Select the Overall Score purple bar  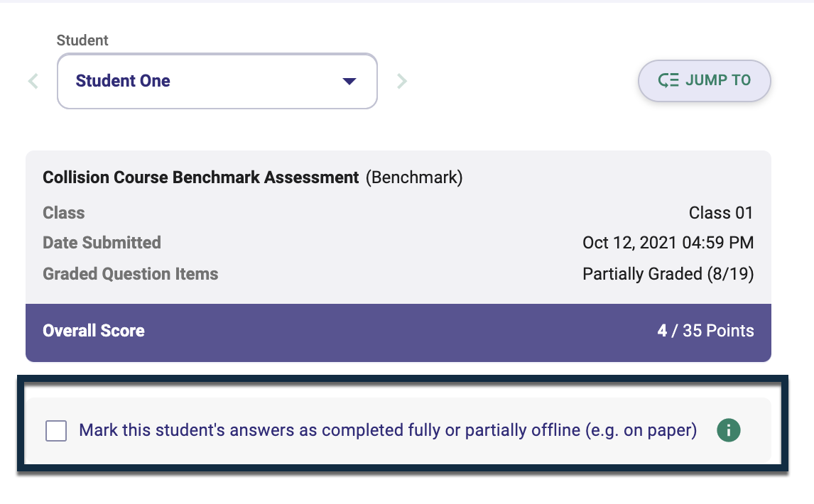point(398,332)
